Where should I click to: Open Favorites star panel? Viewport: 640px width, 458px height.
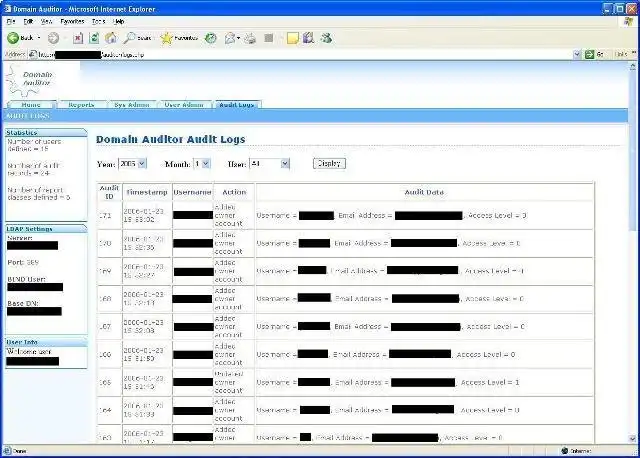click(179, 38)
